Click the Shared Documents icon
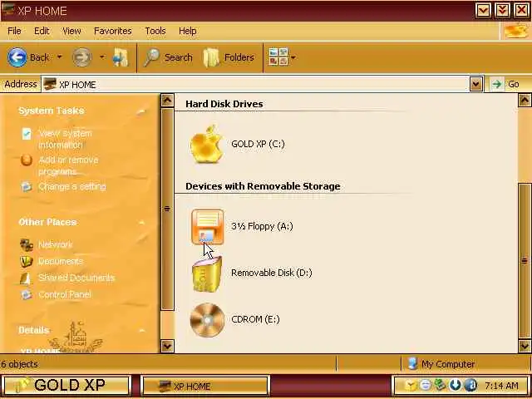 pos(26,278)
